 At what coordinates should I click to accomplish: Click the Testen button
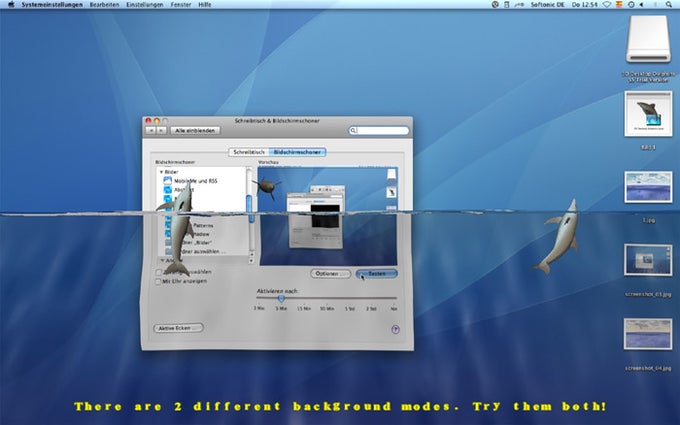[x=376, y=274]
